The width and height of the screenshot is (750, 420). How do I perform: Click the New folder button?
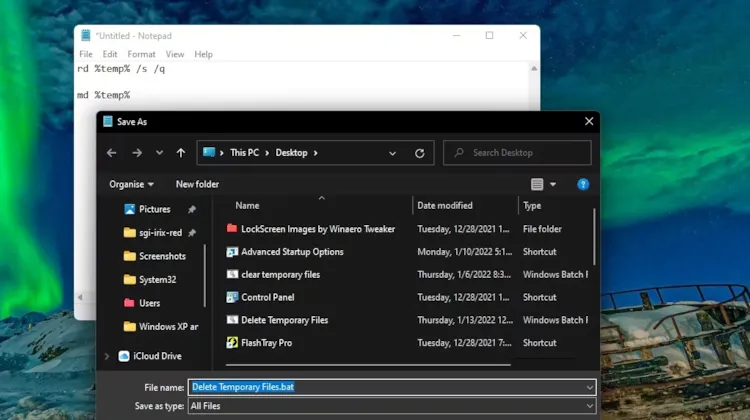pos(197,184)
